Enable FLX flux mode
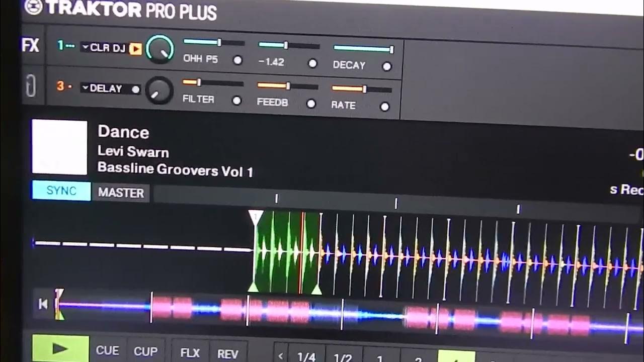 [190, 352]
